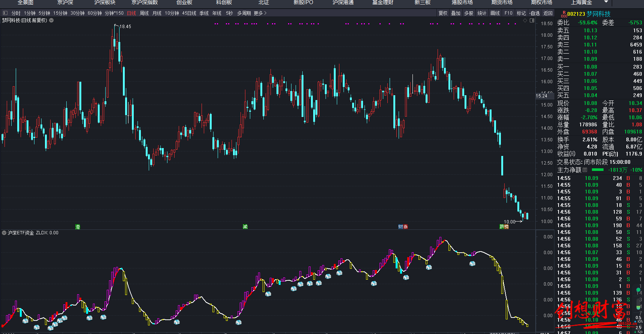The width and height of the screenshot is (644, 334).
Task: Select the 15分钟 period
Action: pos(60,13)
